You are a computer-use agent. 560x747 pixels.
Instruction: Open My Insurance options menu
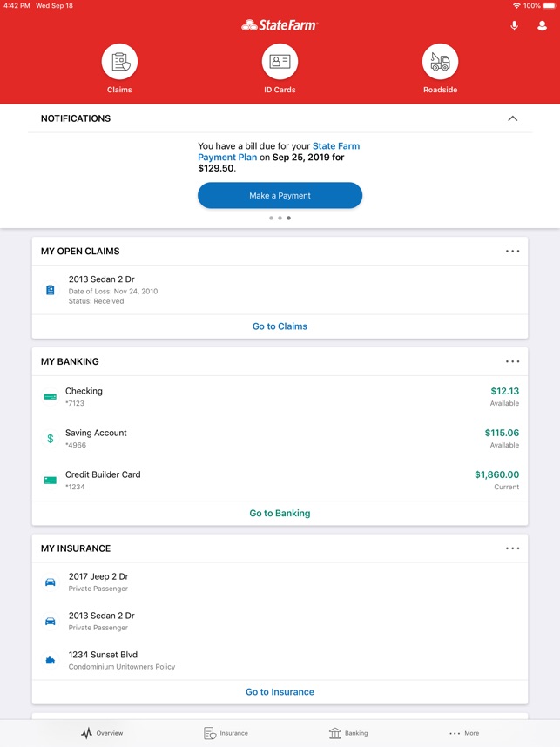512,548
